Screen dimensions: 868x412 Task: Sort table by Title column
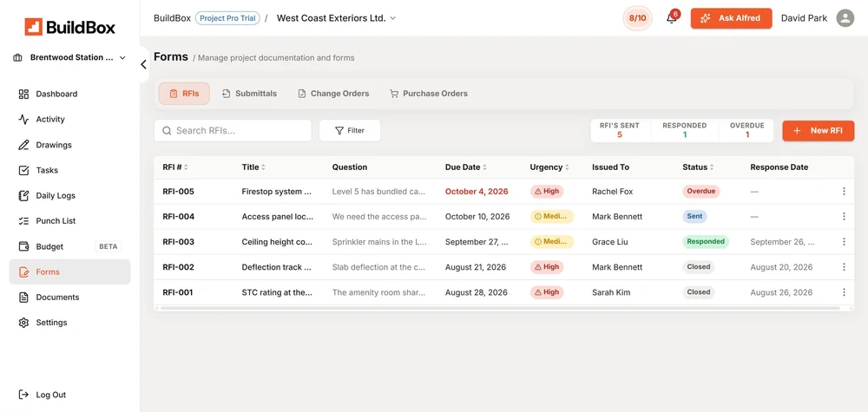253,167
